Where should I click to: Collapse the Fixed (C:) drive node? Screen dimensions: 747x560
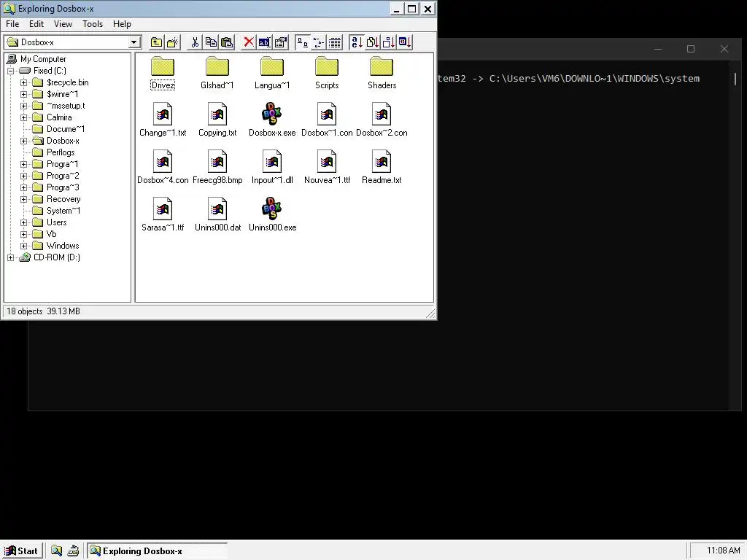coord(10,71)
